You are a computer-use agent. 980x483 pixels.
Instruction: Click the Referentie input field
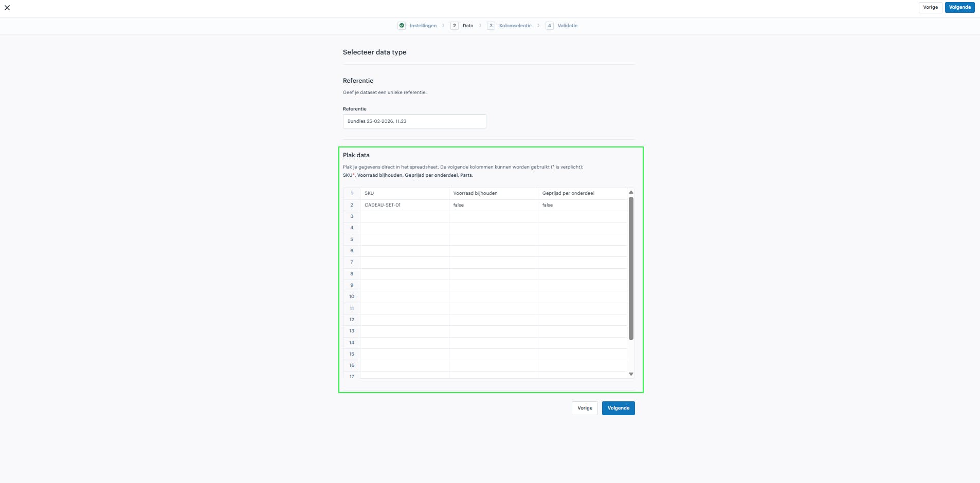pos(414,121)
